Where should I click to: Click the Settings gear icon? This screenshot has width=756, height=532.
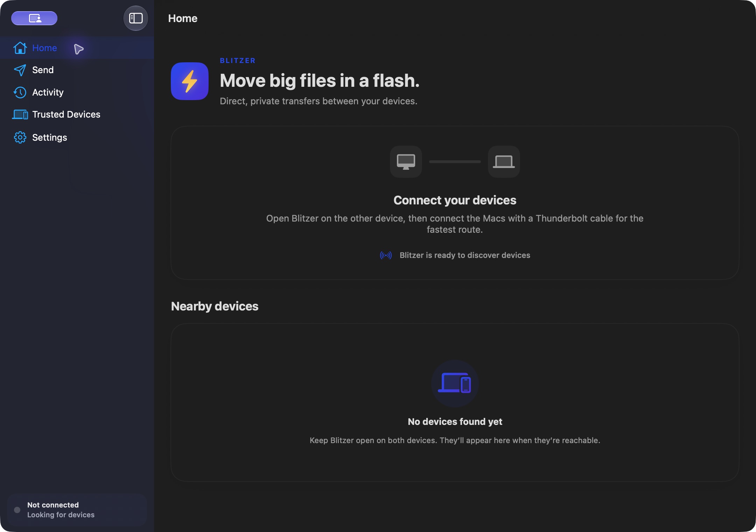click(20, 138)
